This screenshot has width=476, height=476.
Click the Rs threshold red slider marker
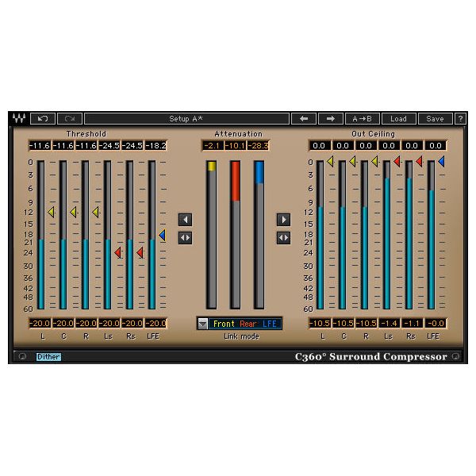[x=140, y=252]
